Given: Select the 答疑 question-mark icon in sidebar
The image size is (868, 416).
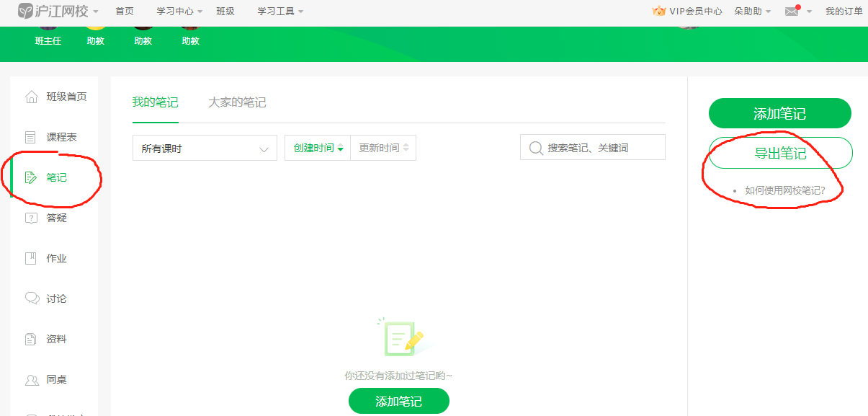Looking at the screenshot, I should point(31,218).
